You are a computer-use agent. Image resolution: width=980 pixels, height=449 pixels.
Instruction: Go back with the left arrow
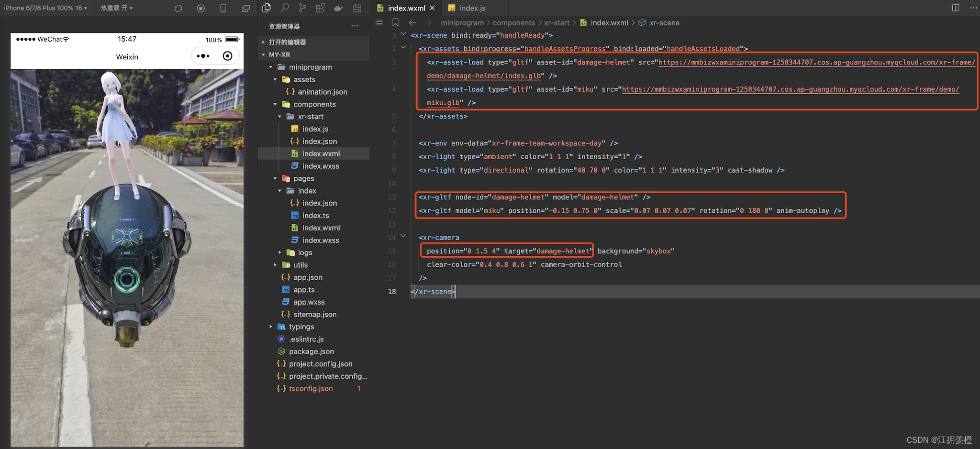[412, 22]
